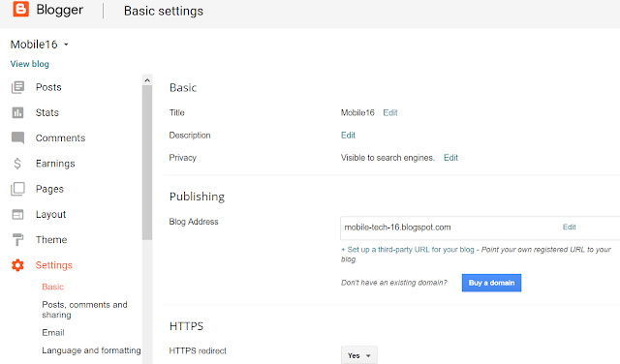This screenshot has height=364, width=620.
Task: Click the View blog link
Action: (30, 64)
